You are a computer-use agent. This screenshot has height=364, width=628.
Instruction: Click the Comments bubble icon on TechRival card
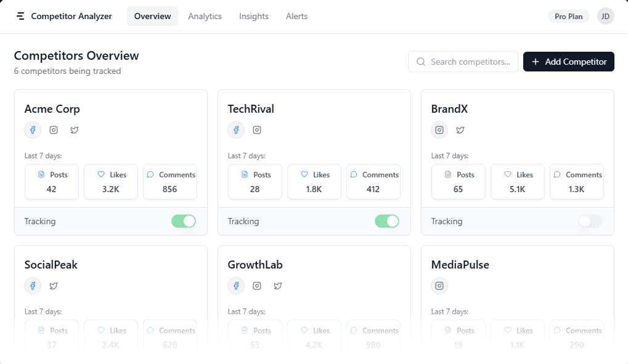pos(354,174)
